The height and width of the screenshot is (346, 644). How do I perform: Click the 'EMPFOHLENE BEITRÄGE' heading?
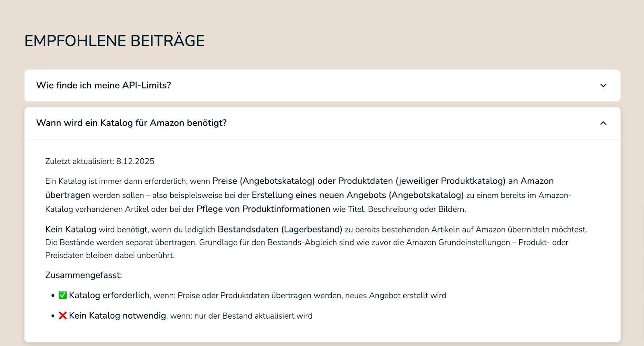coord(114,41)
